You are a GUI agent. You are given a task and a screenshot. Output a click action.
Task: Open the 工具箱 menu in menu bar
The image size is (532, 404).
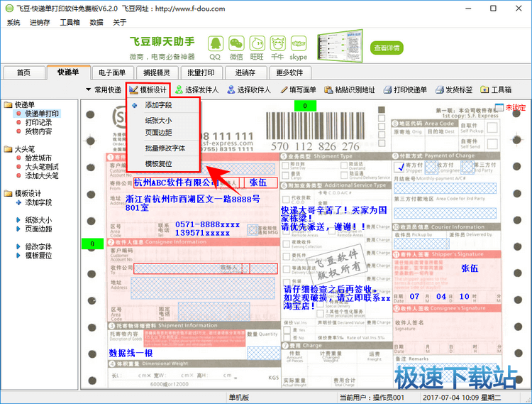(70, 23)
